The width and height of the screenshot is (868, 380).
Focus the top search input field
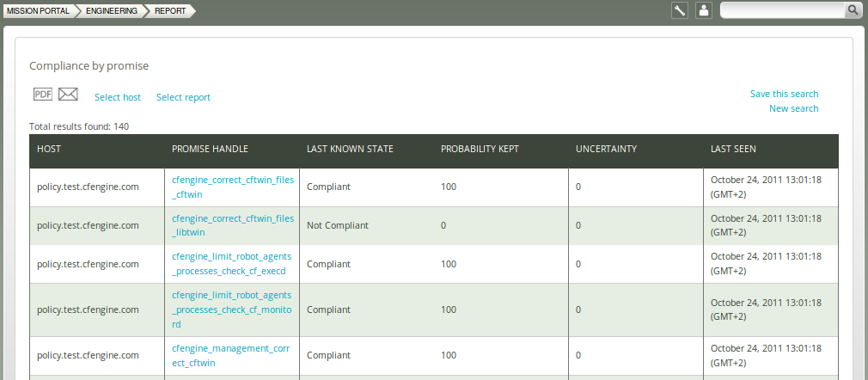point(783,10)
